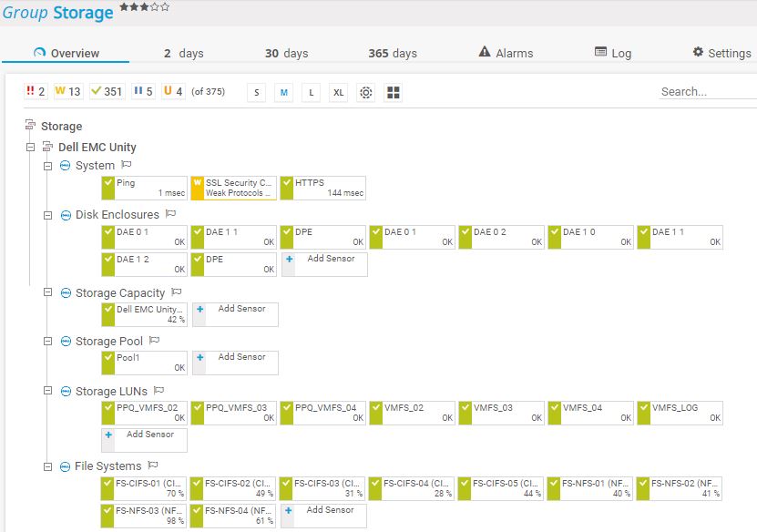Open the Overview tab
Image resolution: width=757 pixels, height=532 pixels.
[66, 53]
